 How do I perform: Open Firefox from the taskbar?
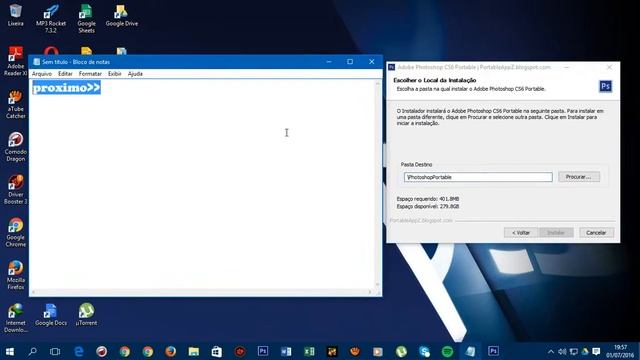coord(170,351)
